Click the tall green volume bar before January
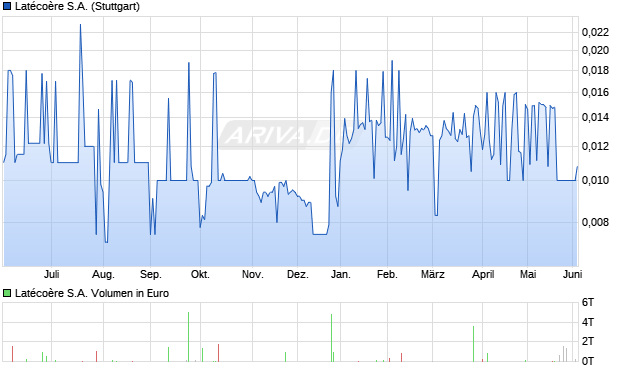The height and width of the screenshot is (371, 620). tap(331, 338)
